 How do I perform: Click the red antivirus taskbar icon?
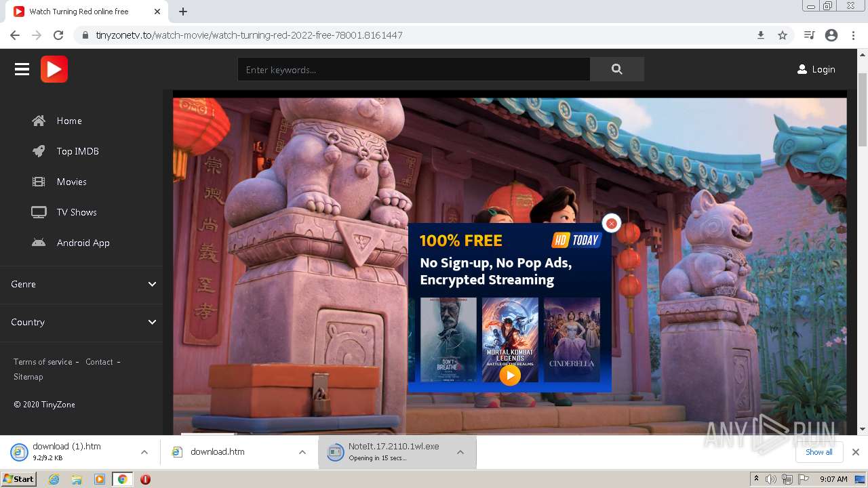point(145,479)
